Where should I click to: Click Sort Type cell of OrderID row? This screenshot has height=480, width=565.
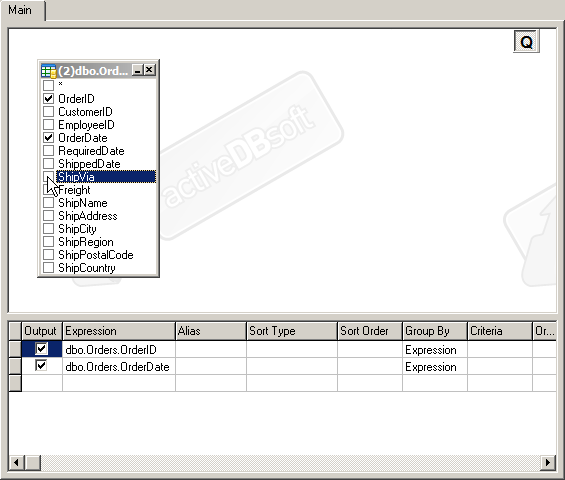coord(292,349)
